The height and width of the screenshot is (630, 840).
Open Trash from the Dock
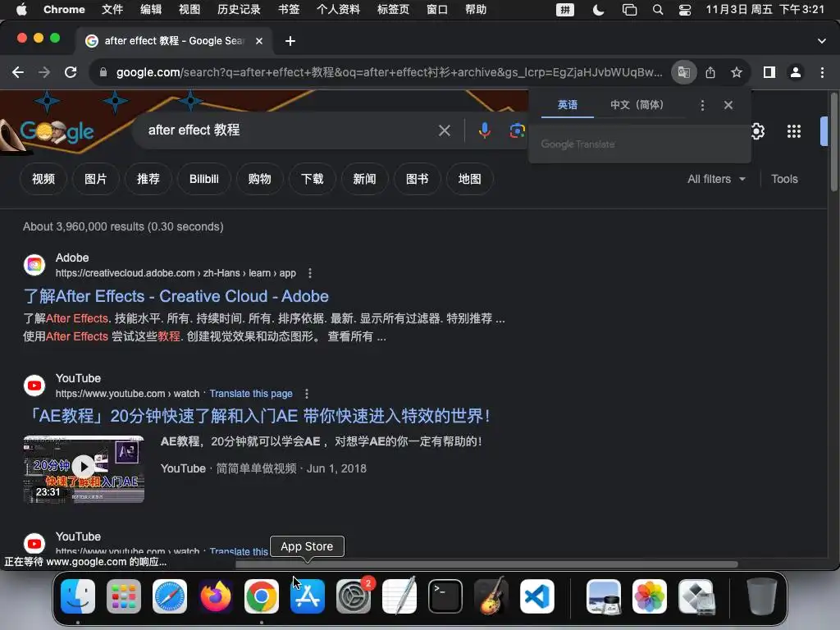click(x=762, y=596)
